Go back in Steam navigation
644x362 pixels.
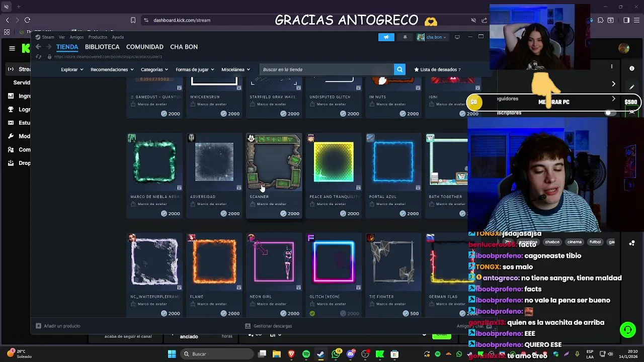point(38,47)
